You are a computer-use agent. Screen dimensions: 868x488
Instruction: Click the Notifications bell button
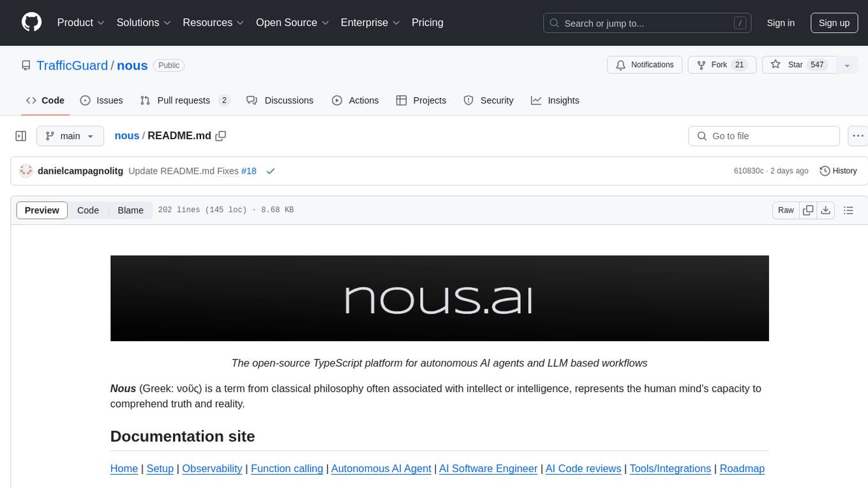645,65
